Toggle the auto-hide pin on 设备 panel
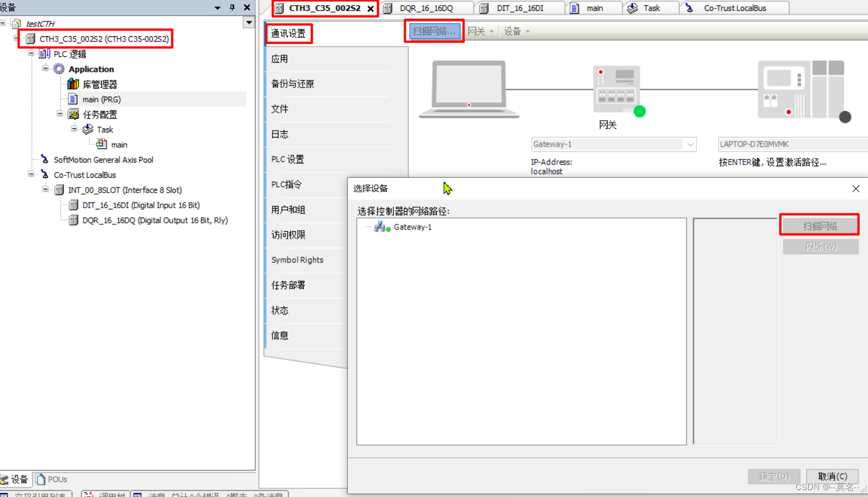 click(x=232, y=7)
